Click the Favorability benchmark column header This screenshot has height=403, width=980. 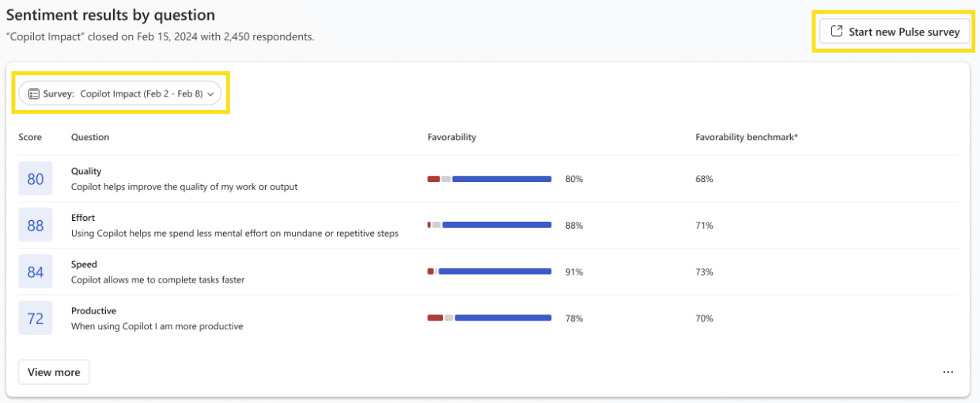point(746,137)
